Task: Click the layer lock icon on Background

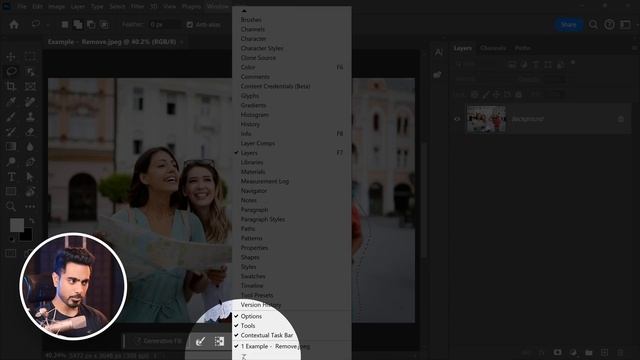Action: 620,119
